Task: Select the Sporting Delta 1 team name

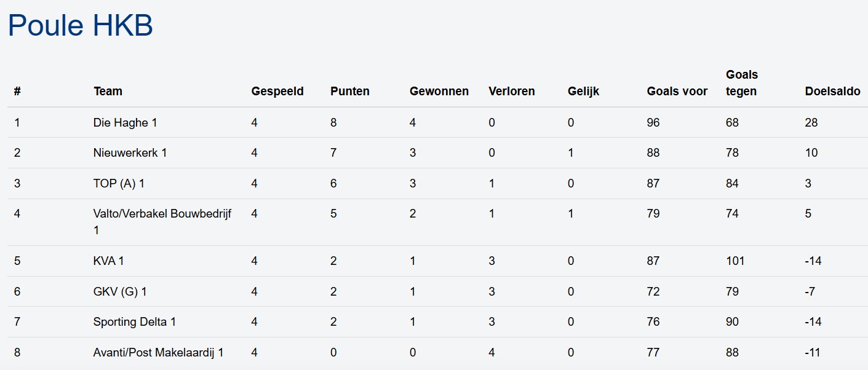Action: click(135, 322)
